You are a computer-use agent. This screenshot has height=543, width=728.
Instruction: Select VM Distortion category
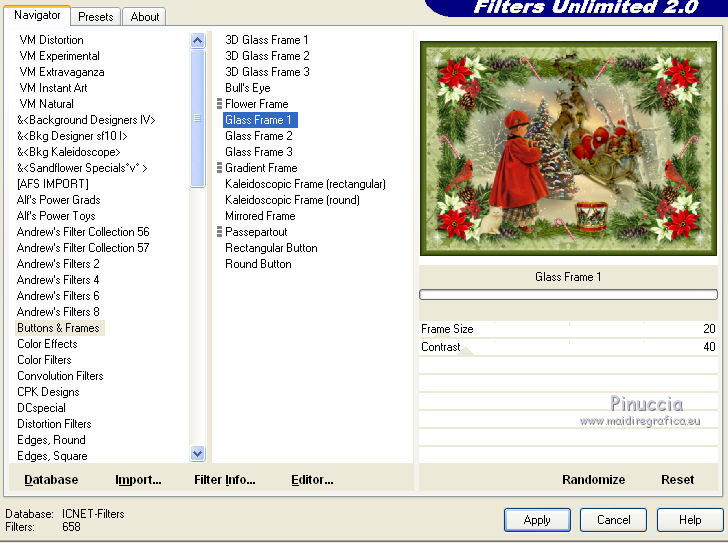click(x=52, y=40)
